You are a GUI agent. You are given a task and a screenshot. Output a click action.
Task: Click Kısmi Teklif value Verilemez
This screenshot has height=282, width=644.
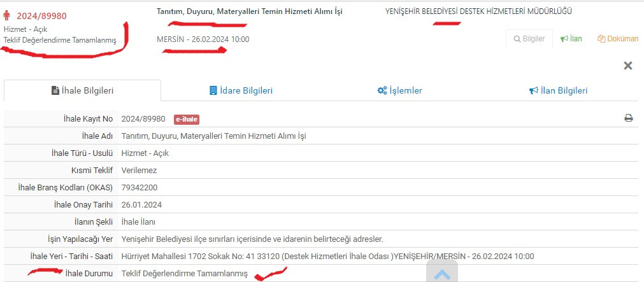139,171
